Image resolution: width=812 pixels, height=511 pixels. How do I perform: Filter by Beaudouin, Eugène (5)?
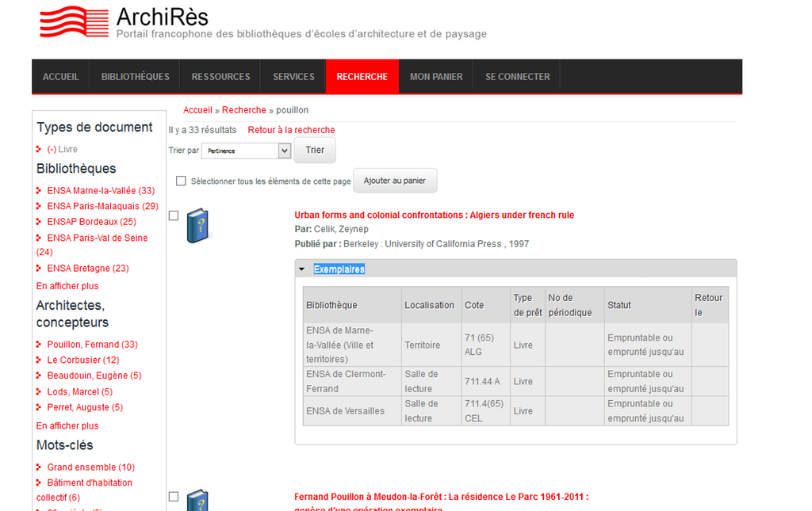point(94,376)
